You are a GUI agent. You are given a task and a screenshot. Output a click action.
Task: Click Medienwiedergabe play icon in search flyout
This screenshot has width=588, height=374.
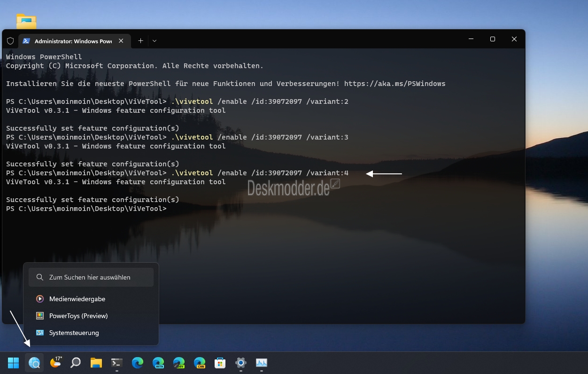pyautogui.click(x=40, y=299)
